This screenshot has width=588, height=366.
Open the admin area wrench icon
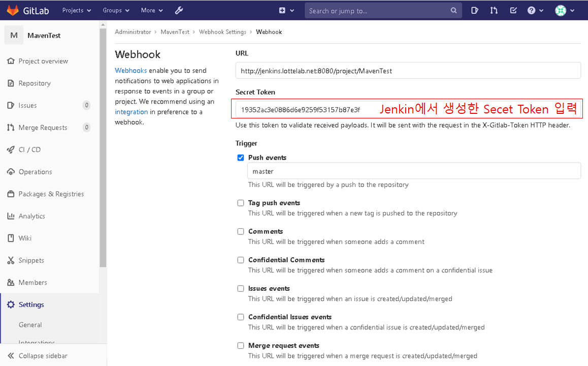[179, 11]
